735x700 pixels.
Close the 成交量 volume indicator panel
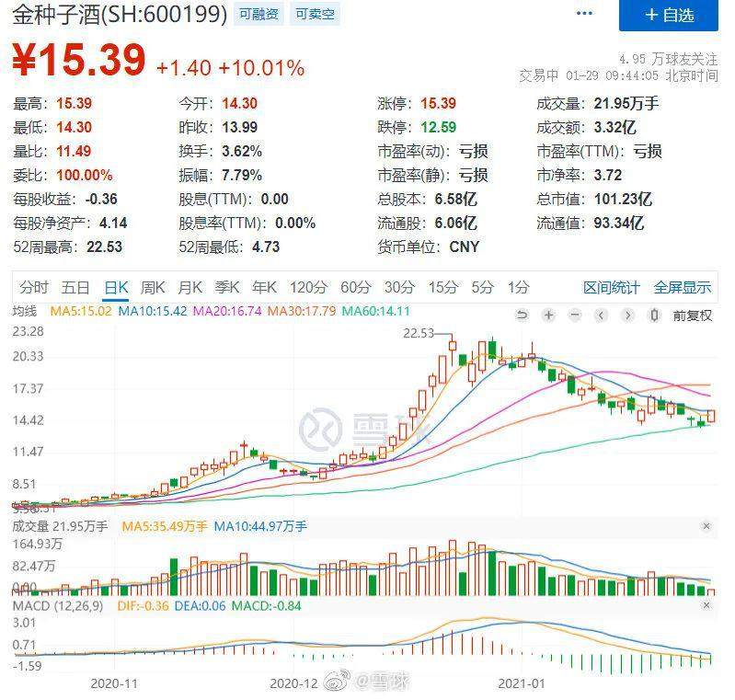tap(706, 526)
